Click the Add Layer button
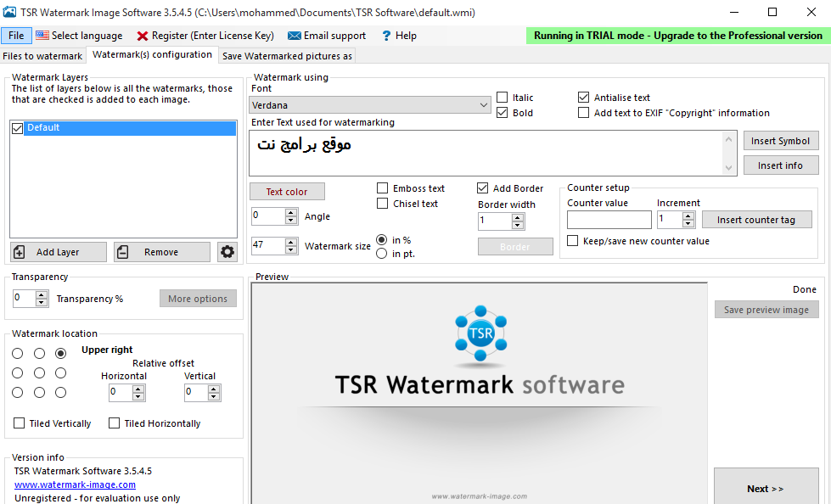This screenshot has width=831, height=504. click(x=59, y=252)
